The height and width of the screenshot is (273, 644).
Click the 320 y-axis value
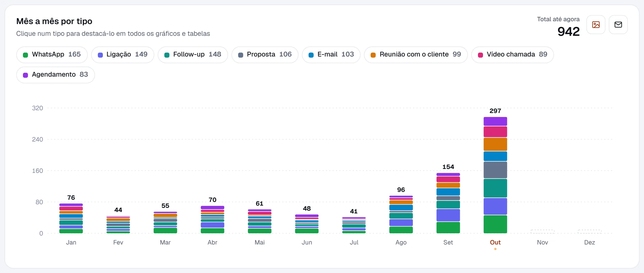[37, 108]
